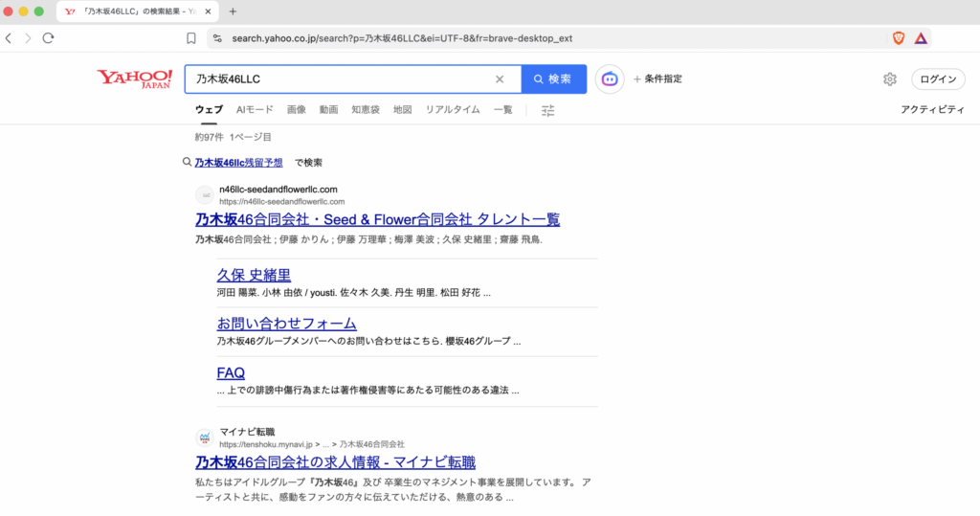
Task: Select the browser address bar URL
Action: [x=402, y=38]
